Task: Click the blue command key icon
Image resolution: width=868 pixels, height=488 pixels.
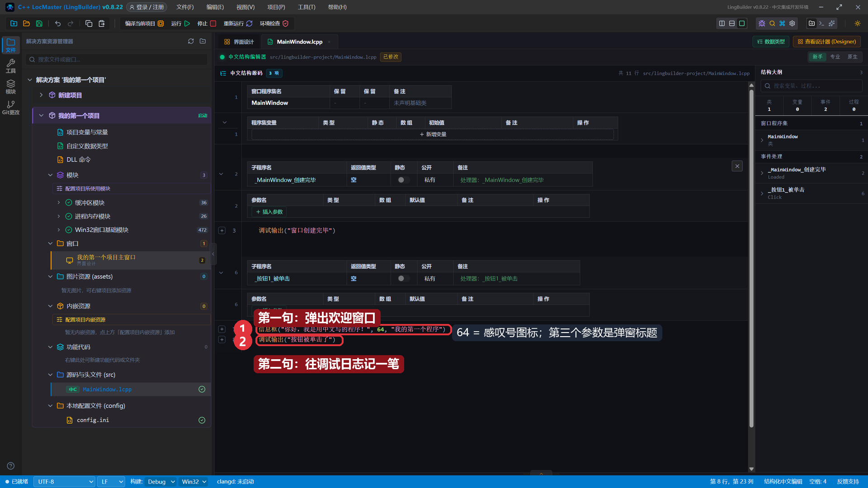Action: (x=782, y=23)
